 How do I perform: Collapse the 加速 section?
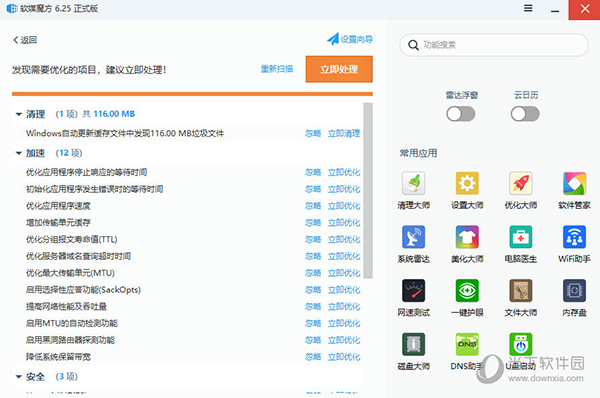tap(18, 153)
